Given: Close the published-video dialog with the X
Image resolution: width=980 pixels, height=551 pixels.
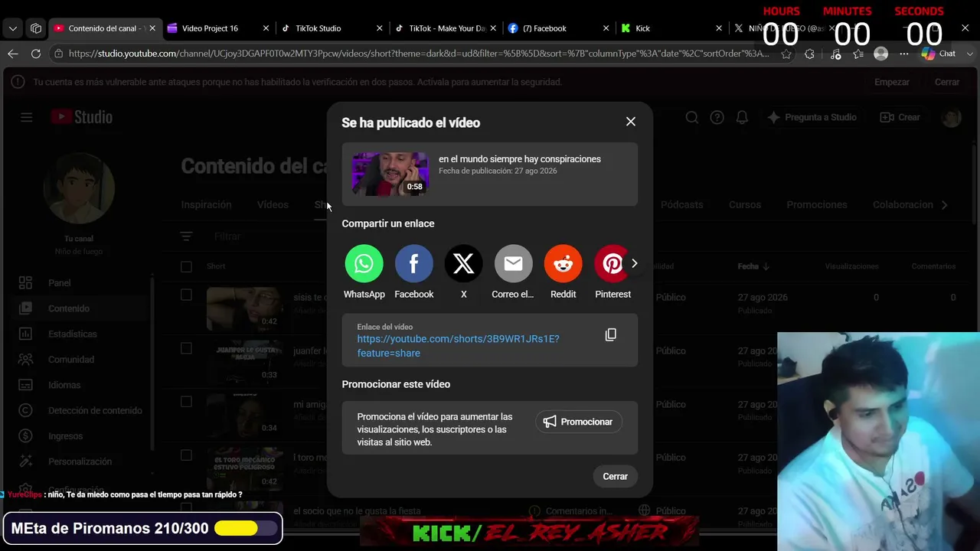Looking at the screenshot, I should tap(631, 122).
